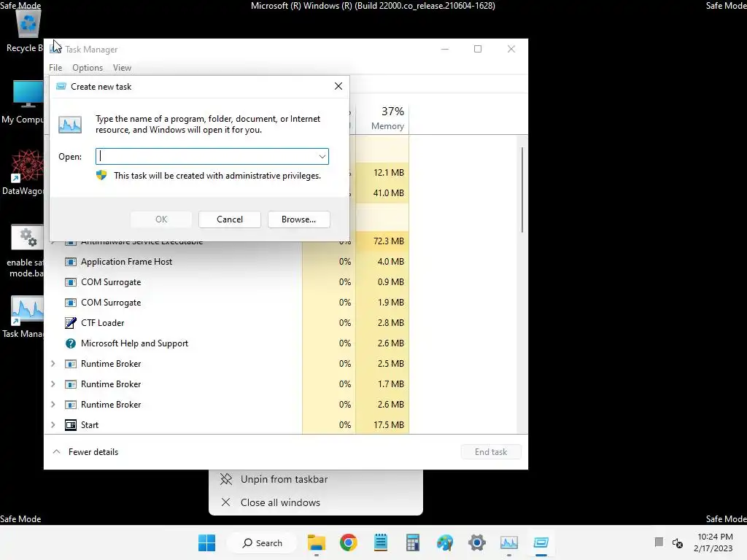Open Settings gear on the taskbar

(477, 542)
